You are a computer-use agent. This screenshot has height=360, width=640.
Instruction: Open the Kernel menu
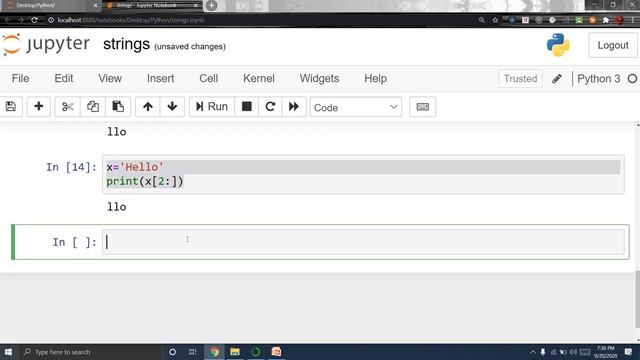pos(259,78)
